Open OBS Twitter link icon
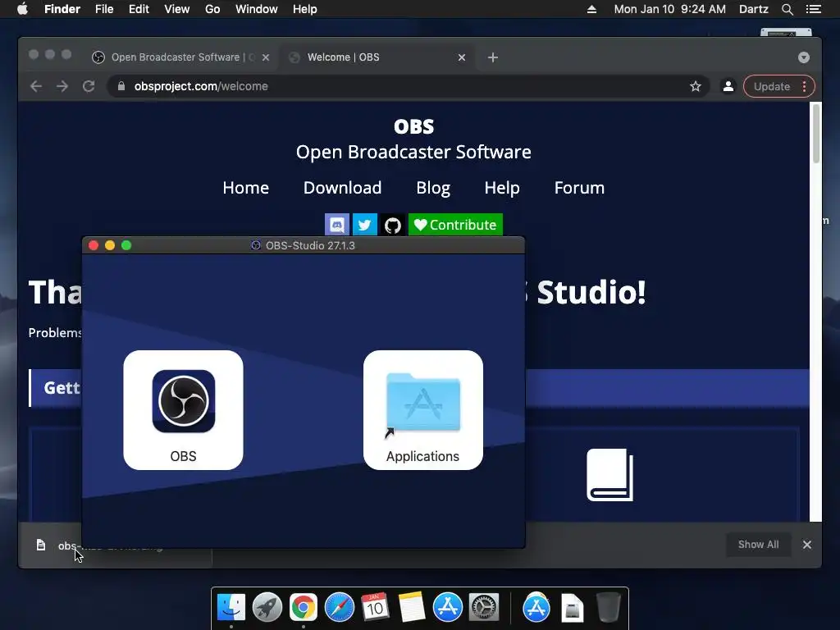Screen dimensions: 840x630 pyautogui.click(x=365, y=225)
